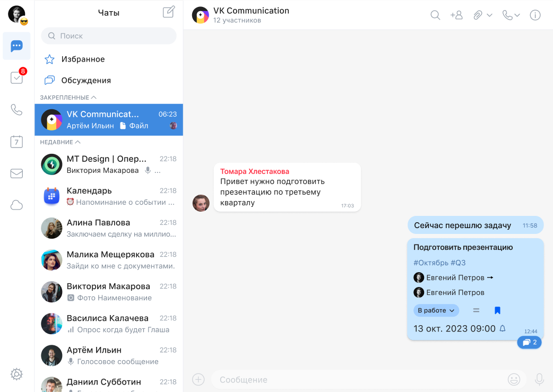Open Settings gear icon
553x392 pixels.
click(x=16, y=374)
